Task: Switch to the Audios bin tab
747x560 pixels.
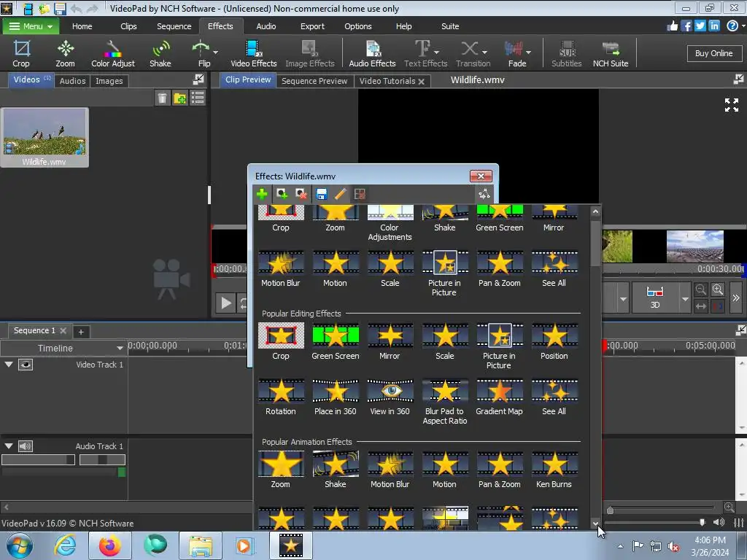Action: click(x=72, y=81)
